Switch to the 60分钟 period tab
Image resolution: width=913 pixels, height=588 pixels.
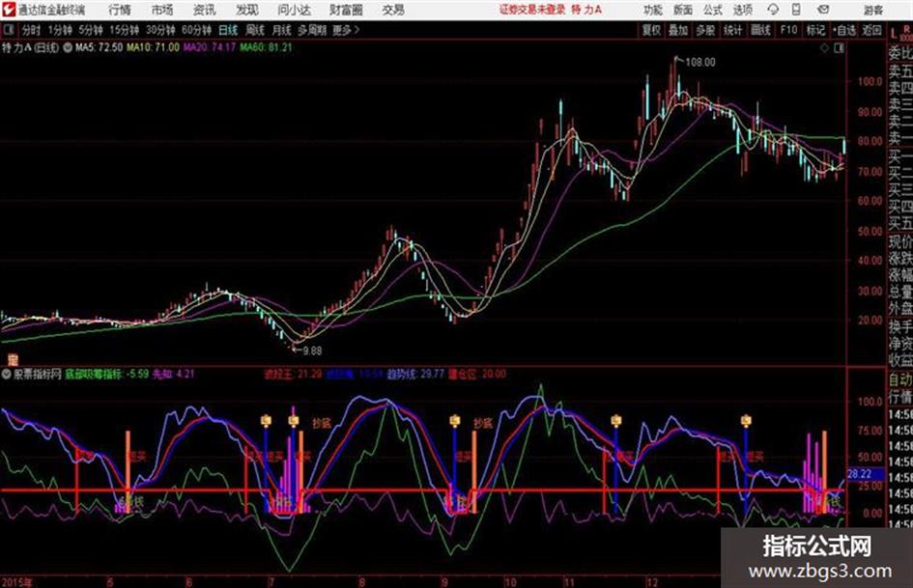[x=196, y=30]
